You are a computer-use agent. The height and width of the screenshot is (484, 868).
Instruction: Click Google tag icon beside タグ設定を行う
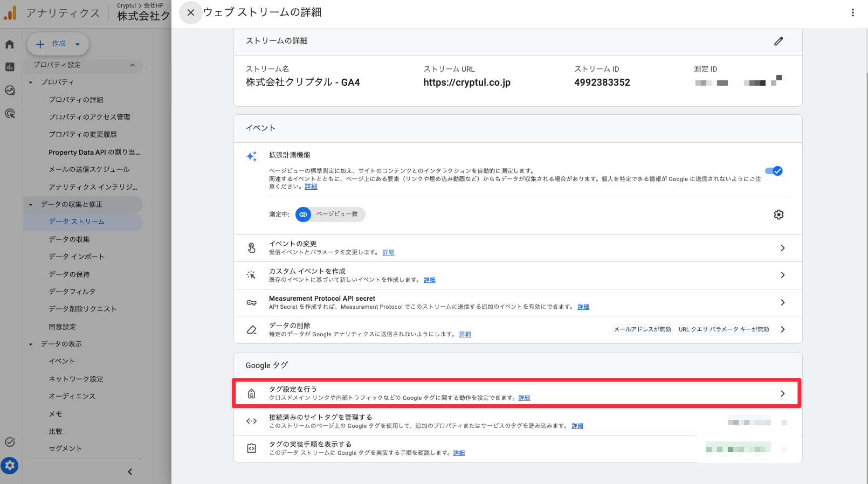(x=252, y=394)
